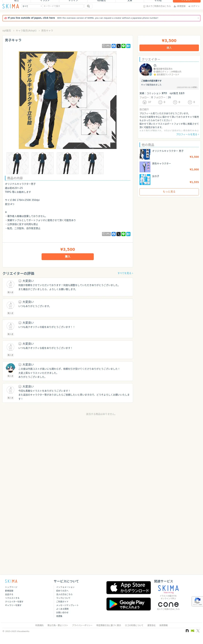203x644 pixels.
Task: Go to 男性キャラ breadcrumb
Action: pyautogui.click(x=47, y=30)
